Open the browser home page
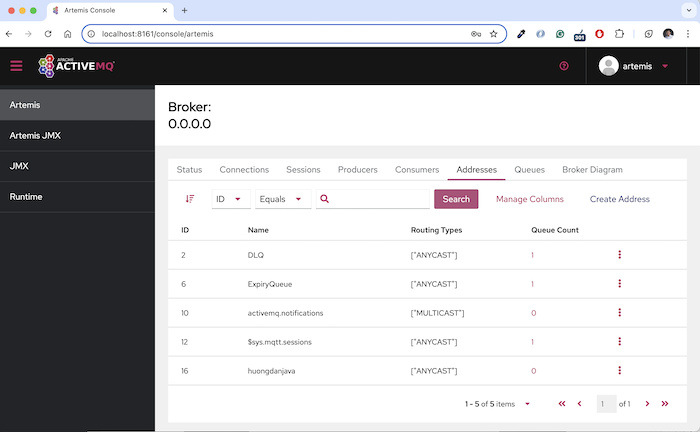This screenshot has height=432, width=700. (x=67, y=34)
